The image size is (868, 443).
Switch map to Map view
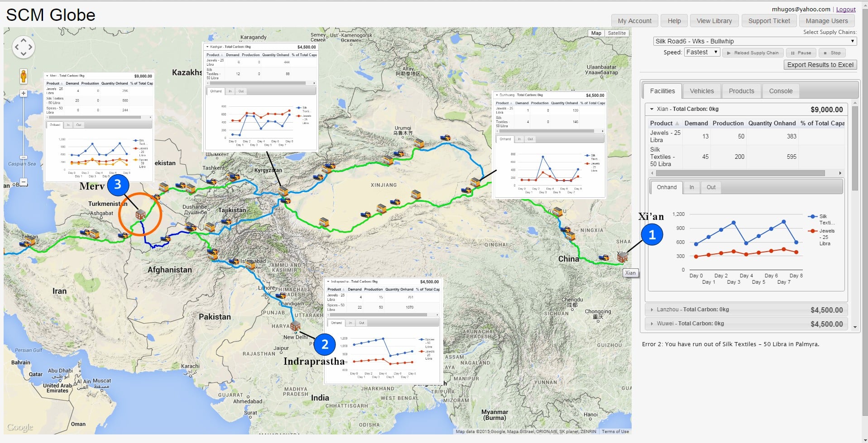tap(596, 33)
